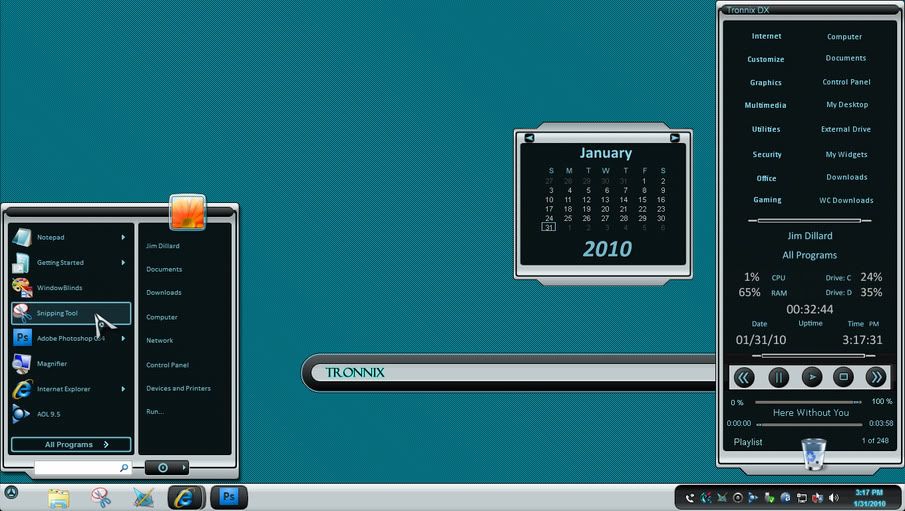Open Graphics in the Tronnix DX widget
The width and height of the screenshot is (905, 511).
pyautogui.click(x=766, y=83)
